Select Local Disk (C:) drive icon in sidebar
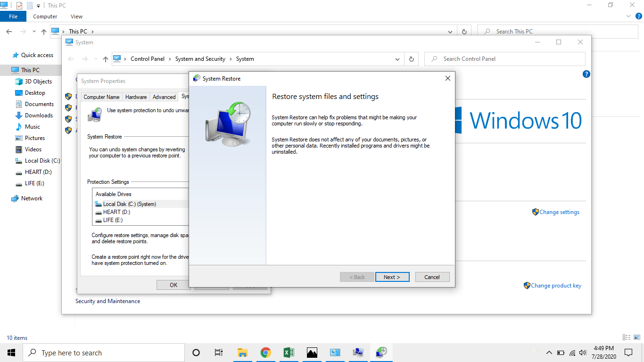Image resolution: width=644 pixels, height=362 pixels. pos(19,161)
